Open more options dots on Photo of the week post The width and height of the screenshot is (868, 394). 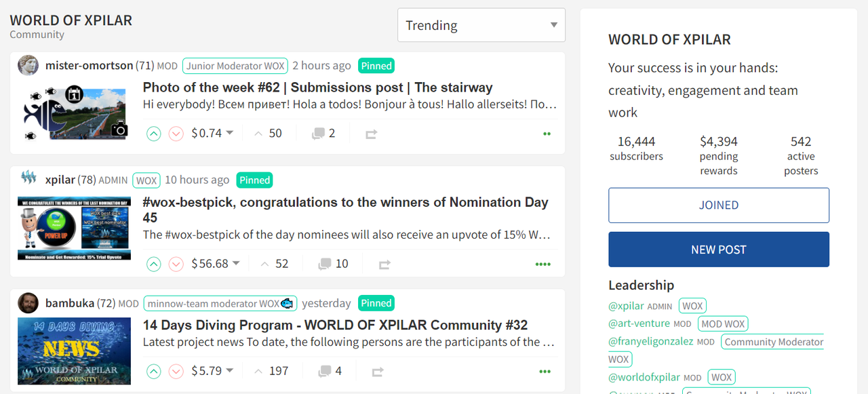coord(547,134)
